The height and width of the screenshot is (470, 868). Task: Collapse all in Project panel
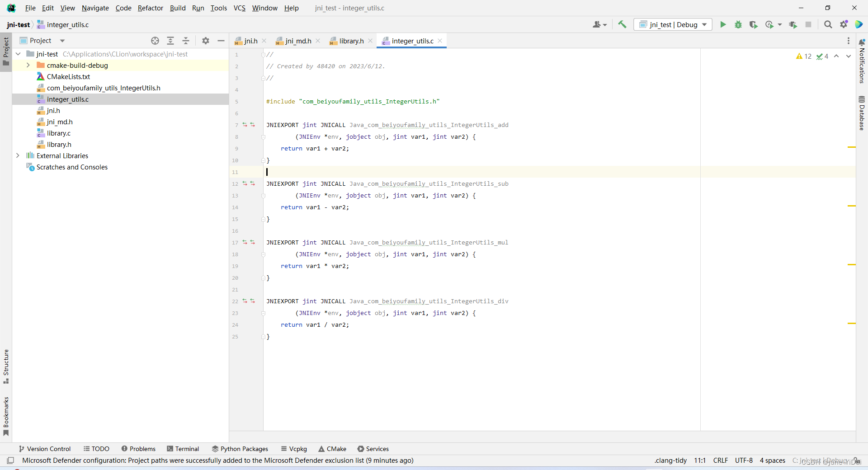[186, 41]
